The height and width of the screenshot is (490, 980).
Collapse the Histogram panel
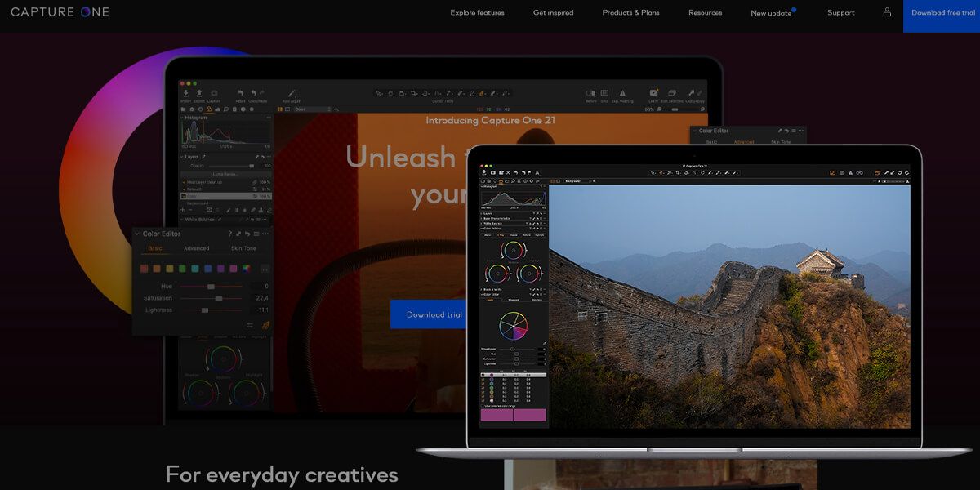pyautogui.click(x=182, y=118)
